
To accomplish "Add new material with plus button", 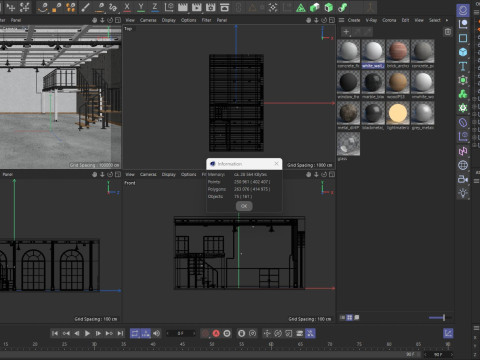I will 346,32.
